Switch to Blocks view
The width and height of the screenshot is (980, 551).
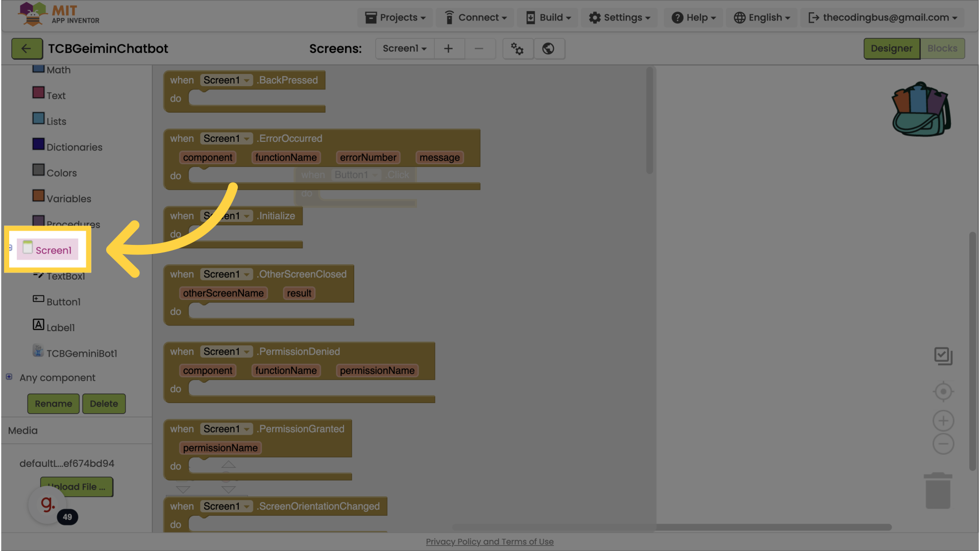click(x=942, y=48)
